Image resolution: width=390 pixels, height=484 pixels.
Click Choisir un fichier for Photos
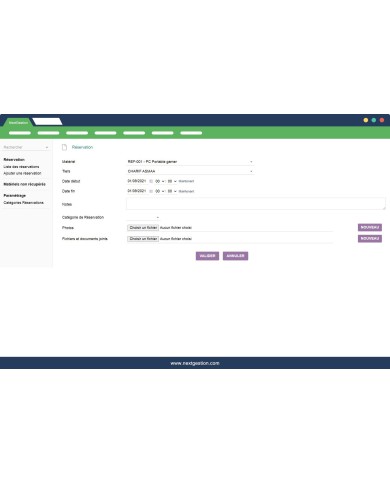143,228
